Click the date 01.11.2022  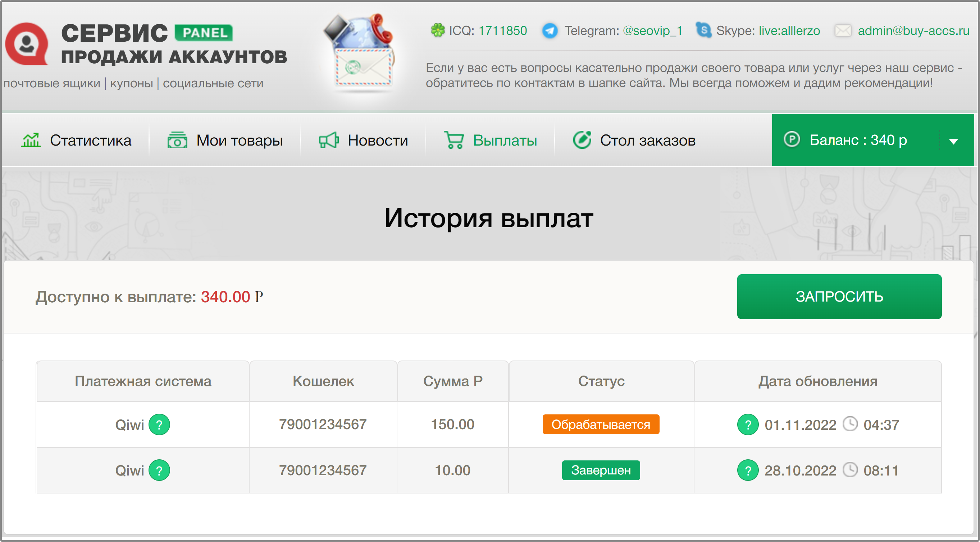[800, 424]
